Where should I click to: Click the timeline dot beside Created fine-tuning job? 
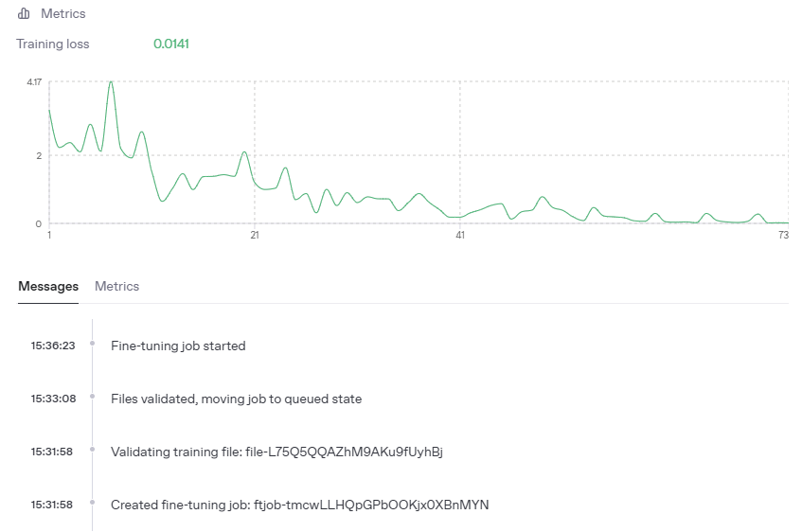click(x=92, y=503)
